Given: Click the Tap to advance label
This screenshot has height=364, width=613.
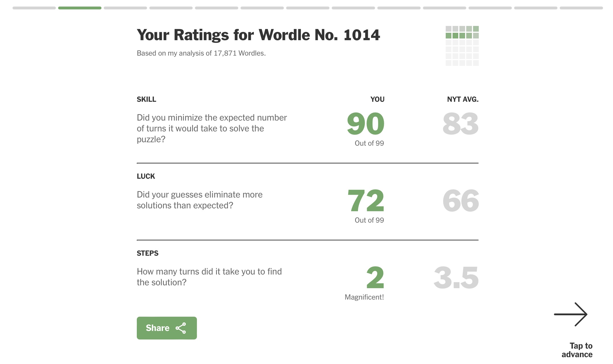Looking at the screenshot, I should (577, 350).
